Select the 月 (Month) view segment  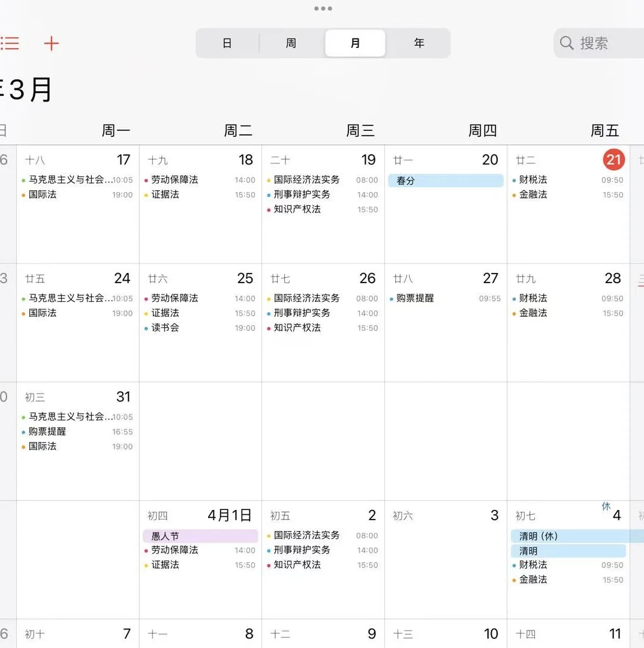pyautogui.click(x=354, y=43)
